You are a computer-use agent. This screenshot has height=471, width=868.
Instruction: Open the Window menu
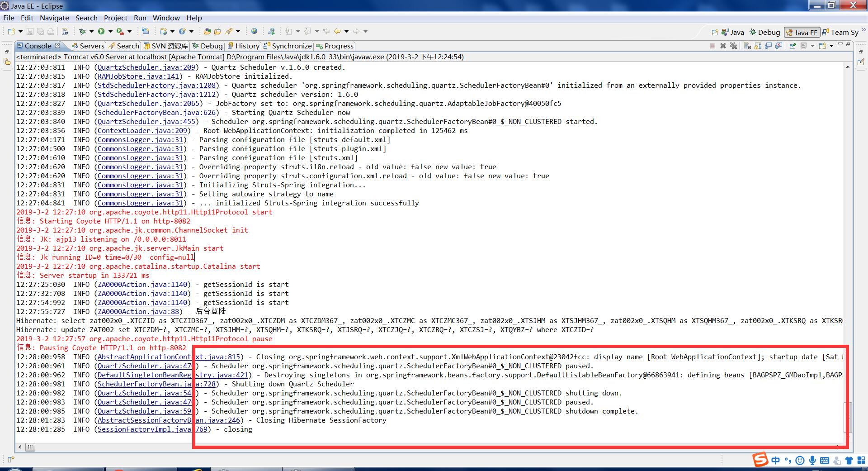(166, 18)
